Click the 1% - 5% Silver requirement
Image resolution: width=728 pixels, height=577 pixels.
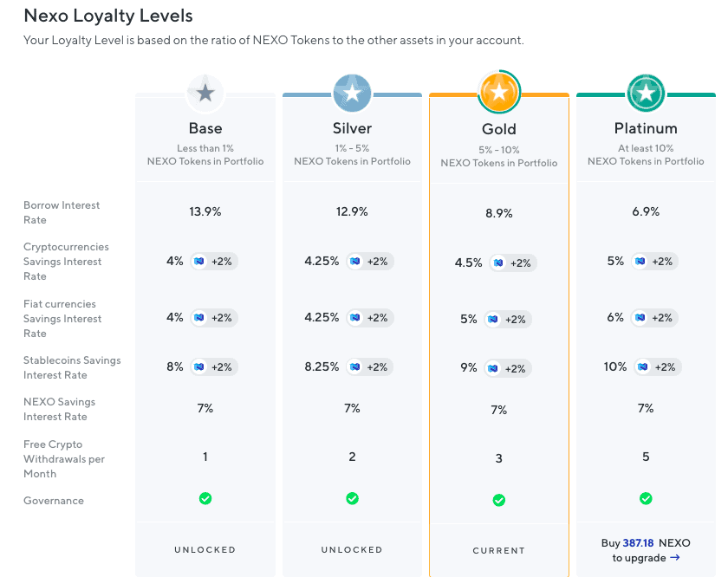coord(352,148)
